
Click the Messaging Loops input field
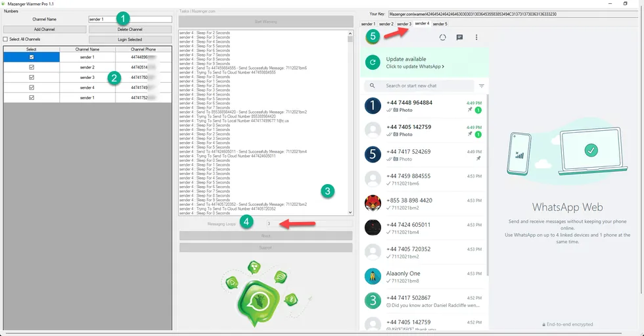310,224
